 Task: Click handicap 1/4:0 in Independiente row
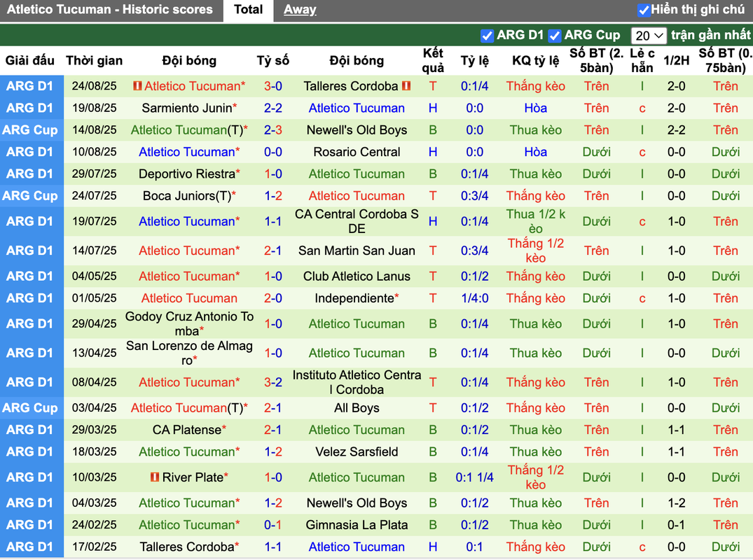[x=474, y=298]
